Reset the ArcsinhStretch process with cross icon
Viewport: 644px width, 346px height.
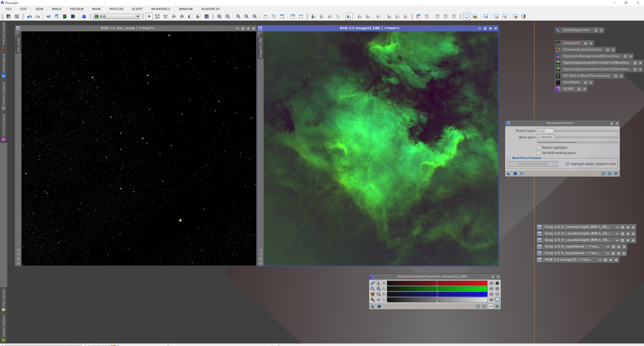(616, 174)
